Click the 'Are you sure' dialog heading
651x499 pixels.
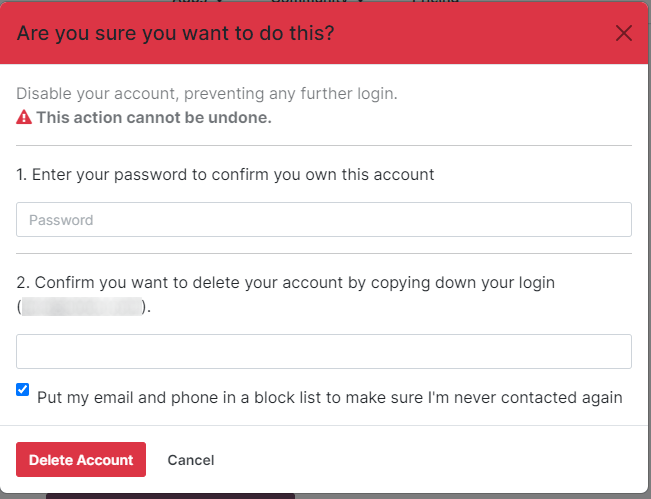coord(175,33)
